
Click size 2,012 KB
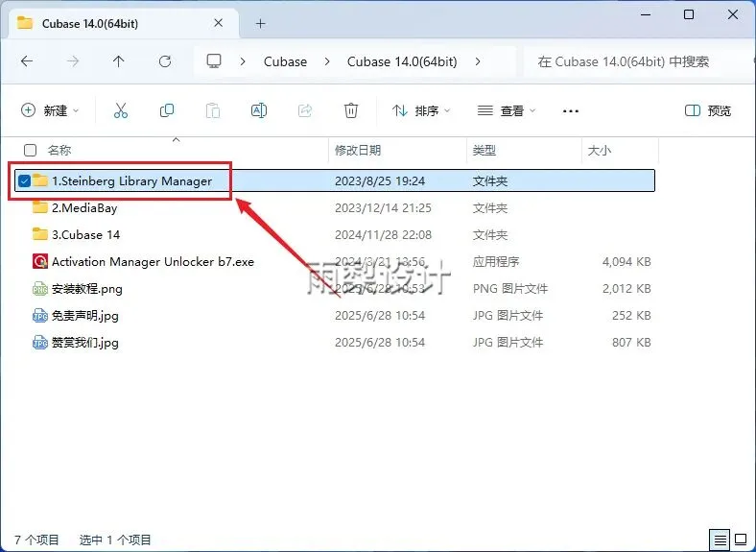point(626,289)
